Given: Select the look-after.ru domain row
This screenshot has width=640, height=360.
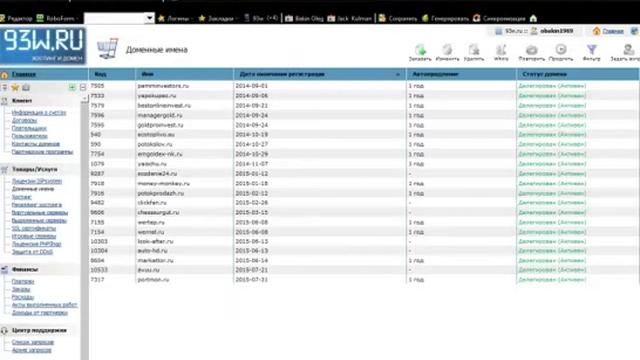Looking at the screenshot, I should click(364, 241).
